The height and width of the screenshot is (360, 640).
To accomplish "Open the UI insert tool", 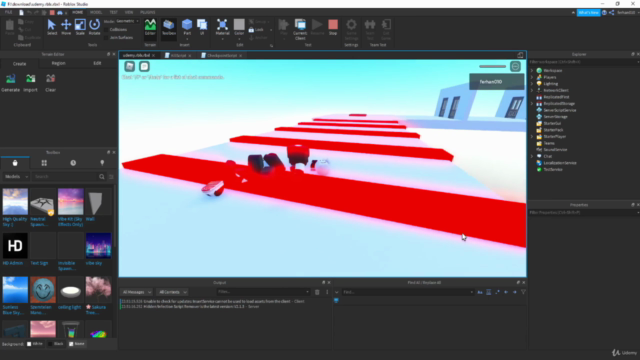I will [202, 27].
